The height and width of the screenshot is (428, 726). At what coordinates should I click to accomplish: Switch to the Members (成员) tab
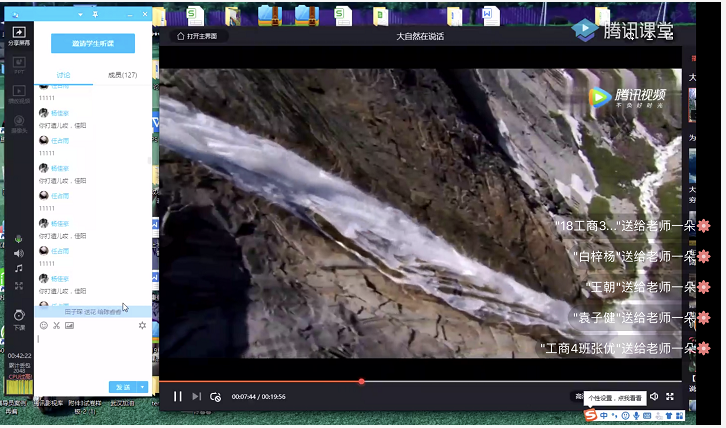pyautogui.click(x=122, y=75)
